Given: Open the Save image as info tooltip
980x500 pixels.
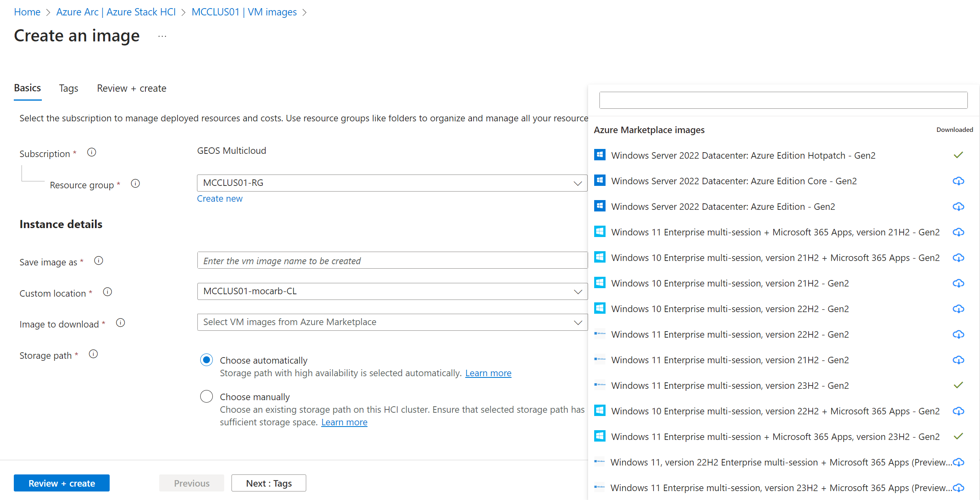Looking at the screenshot, I should (x=98, y=261).
